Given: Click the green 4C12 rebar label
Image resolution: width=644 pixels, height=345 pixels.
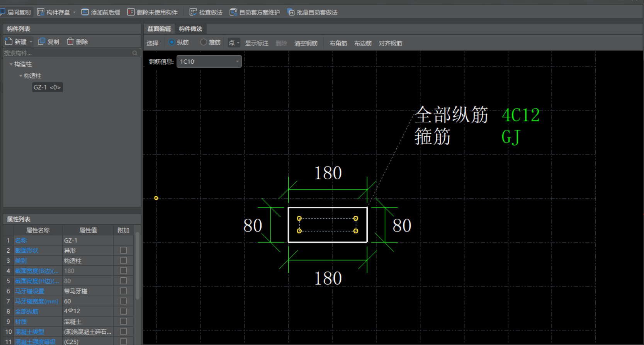Looking at the screenshot, I should click(x=520, y=115).
